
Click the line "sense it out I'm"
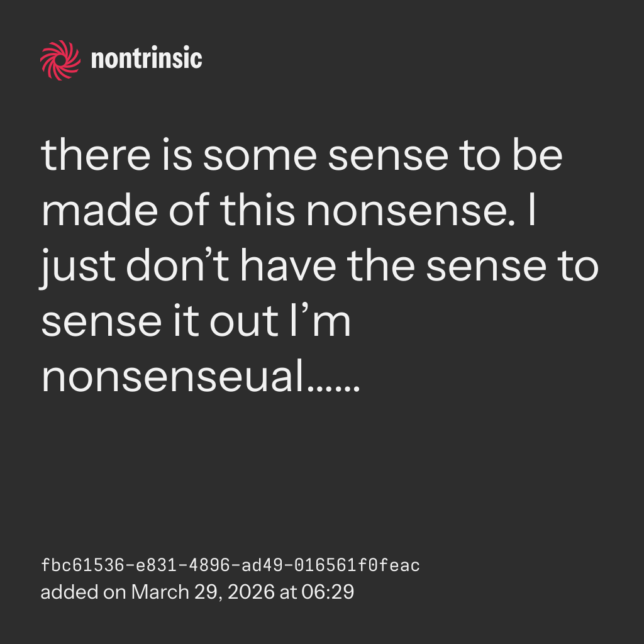point(196,321)
